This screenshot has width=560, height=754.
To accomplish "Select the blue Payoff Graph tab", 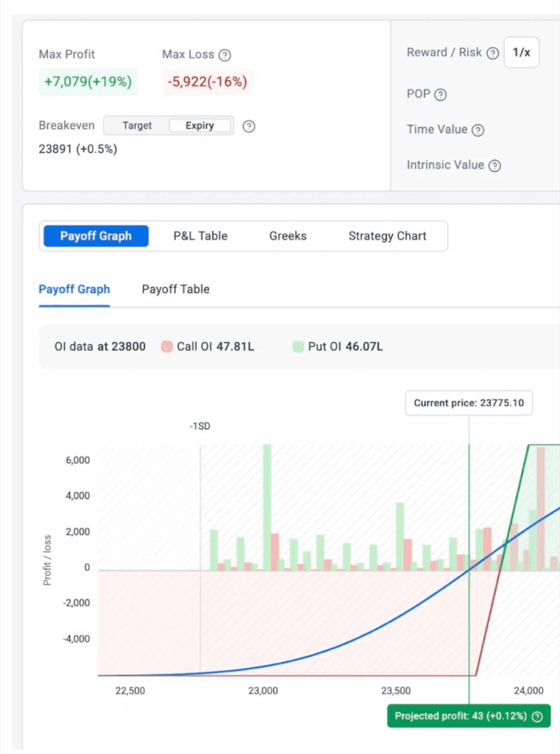I will (96, 236).
